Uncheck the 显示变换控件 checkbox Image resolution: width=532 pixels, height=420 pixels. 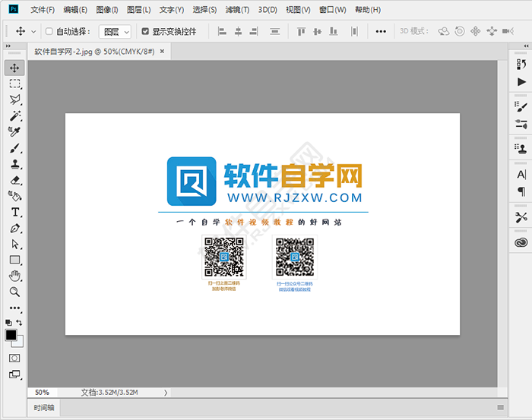coord(145,32)
